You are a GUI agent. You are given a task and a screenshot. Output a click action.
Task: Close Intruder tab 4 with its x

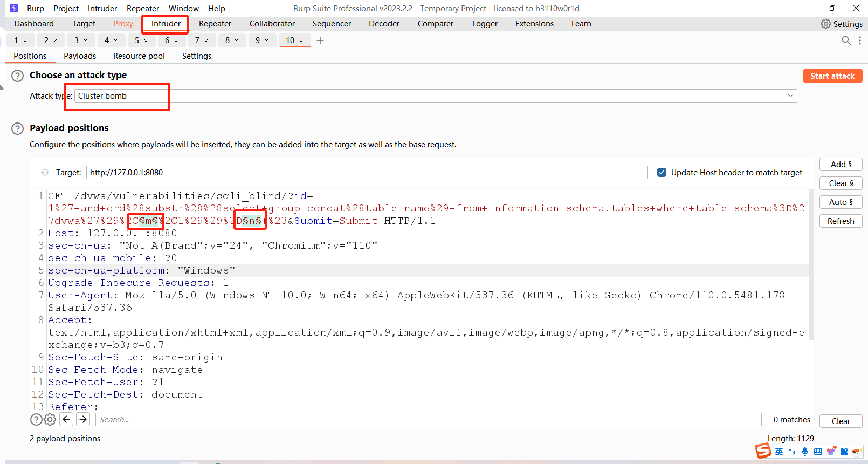tap(115, 40)
